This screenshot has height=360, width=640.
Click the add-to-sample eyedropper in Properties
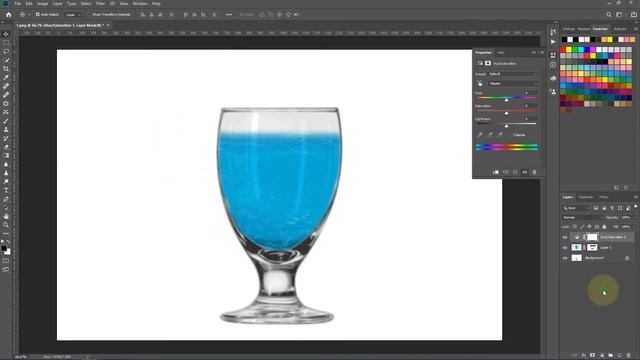490,135
